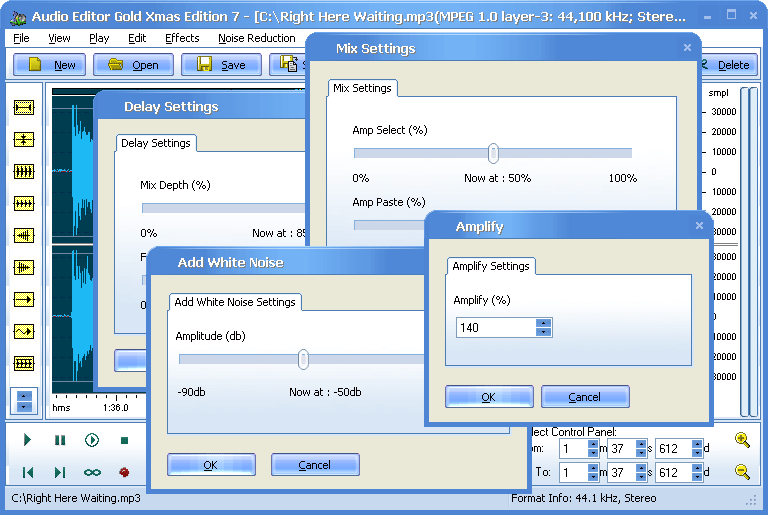Increase the To minutes spinner value
Screen dimensions: 768x515
pyautogui.click(x=593, y=468)
